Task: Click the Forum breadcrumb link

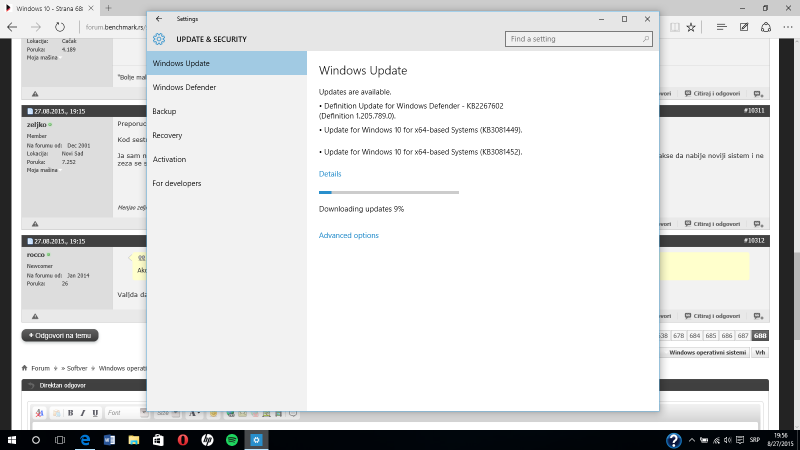Action: pos(40,368)
